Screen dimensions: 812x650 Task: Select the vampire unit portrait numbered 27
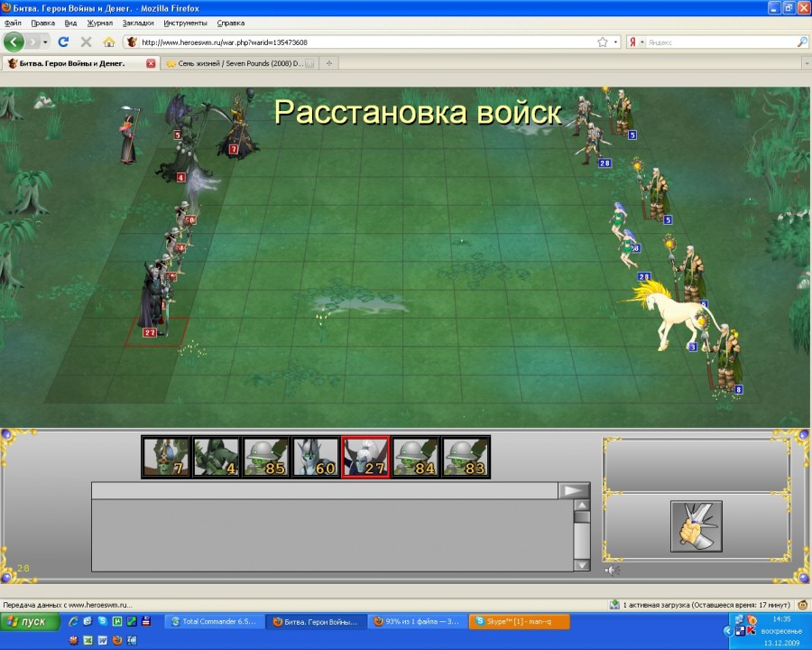pos(365,457)
